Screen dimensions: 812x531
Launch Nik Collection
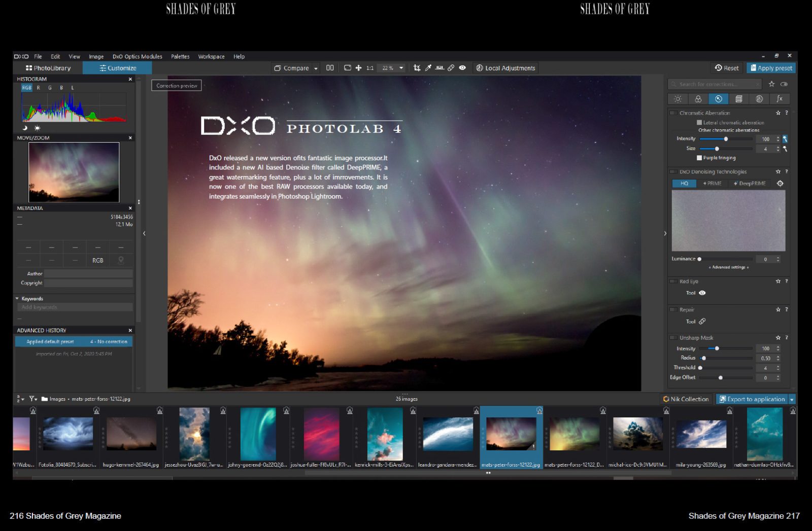click(686, 400)
